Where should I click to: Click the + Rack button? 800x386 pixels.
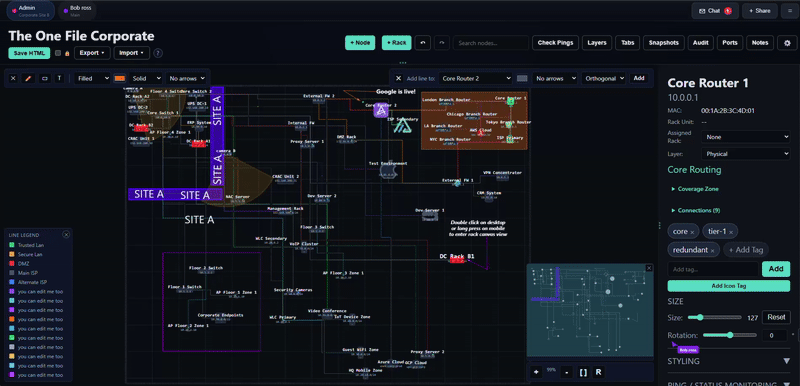tap(396, 43)
